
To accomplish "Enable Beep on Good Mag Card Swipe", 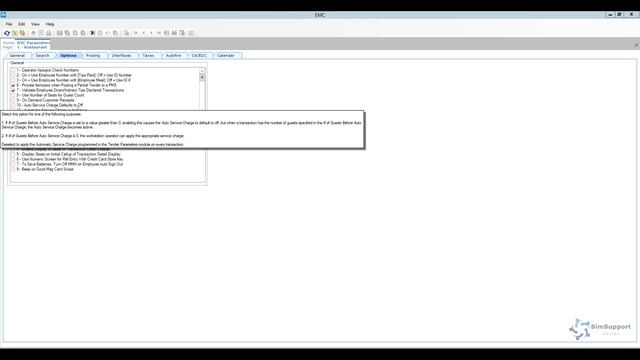I will 13,169.
